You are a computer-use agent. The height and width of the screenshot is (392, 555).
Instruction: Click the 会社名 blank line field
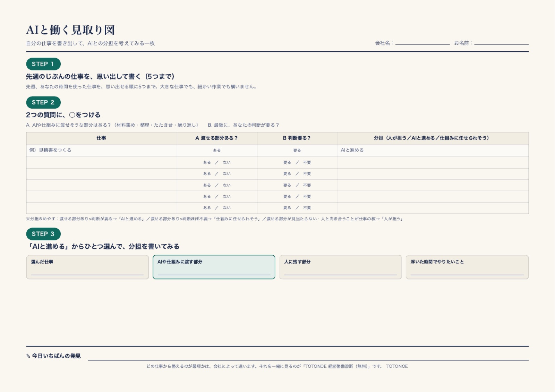tap(422, 43)
